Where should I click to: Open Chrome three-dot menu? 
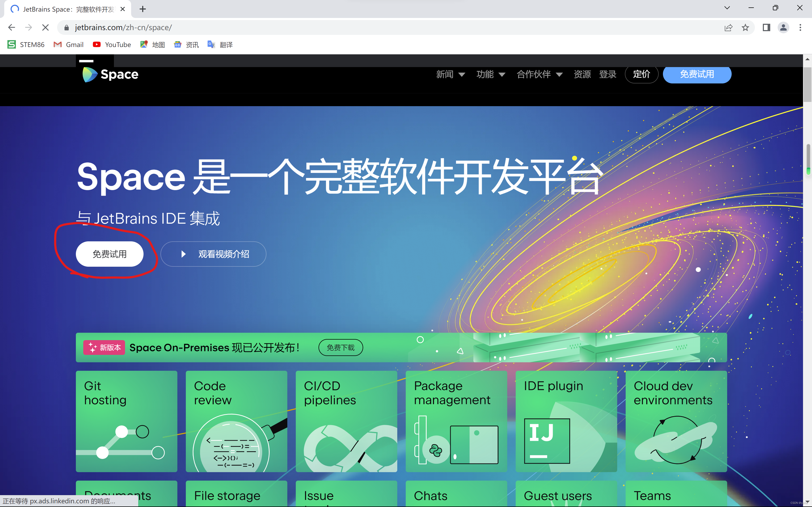tap(800, 27)
